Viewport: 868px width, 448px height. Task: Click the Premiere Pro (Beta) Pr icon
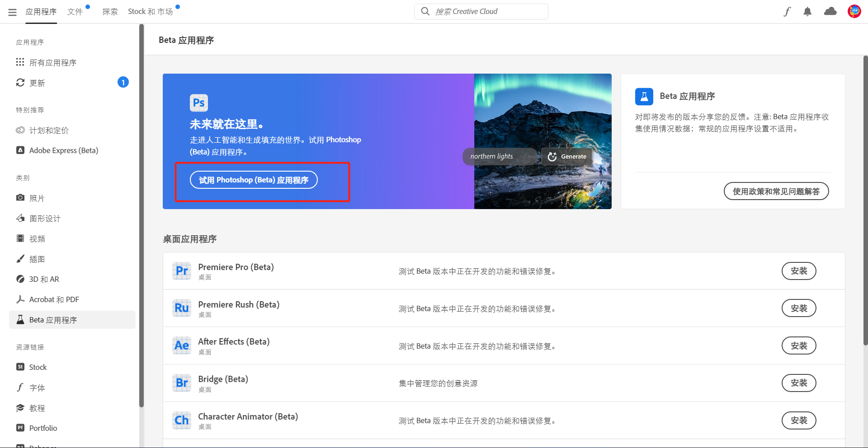click(x=182, y=271)
